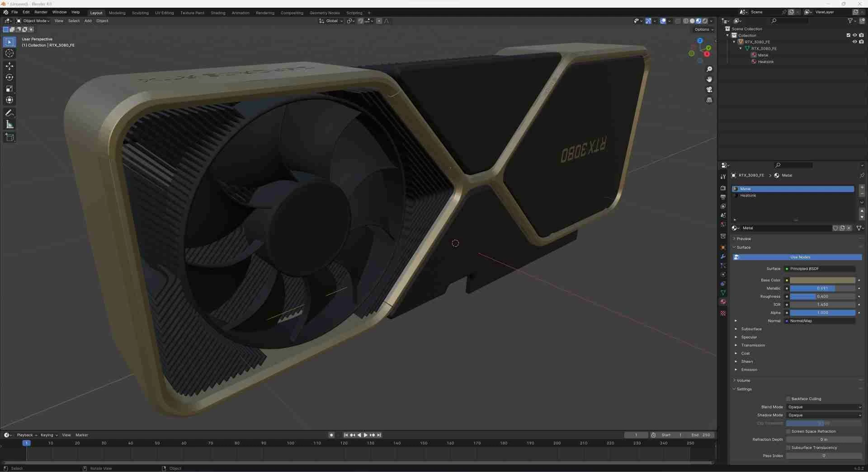Adjust the Metallic 0.691 slider
This screenshot has height=472, width=868.
(822, 288)
